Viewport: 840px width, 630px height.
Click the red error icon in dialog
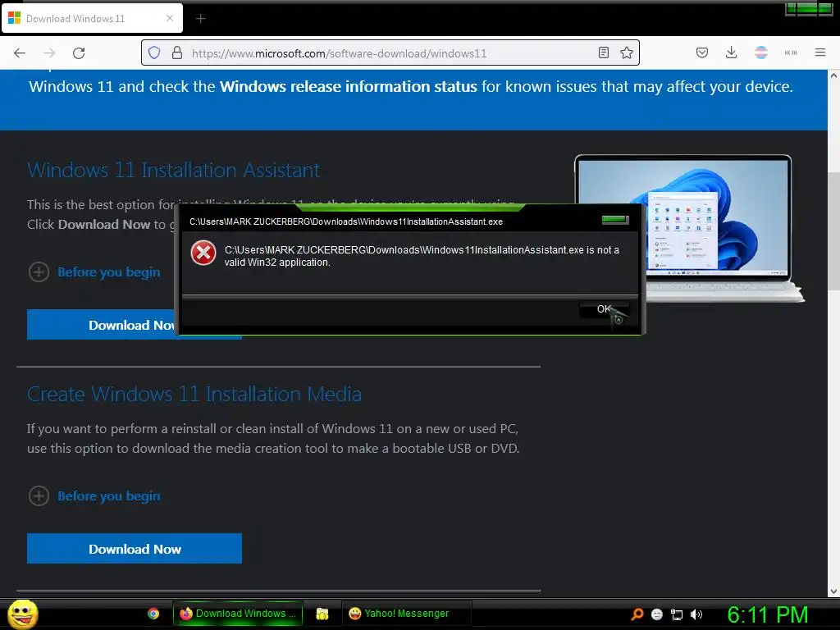203,253
